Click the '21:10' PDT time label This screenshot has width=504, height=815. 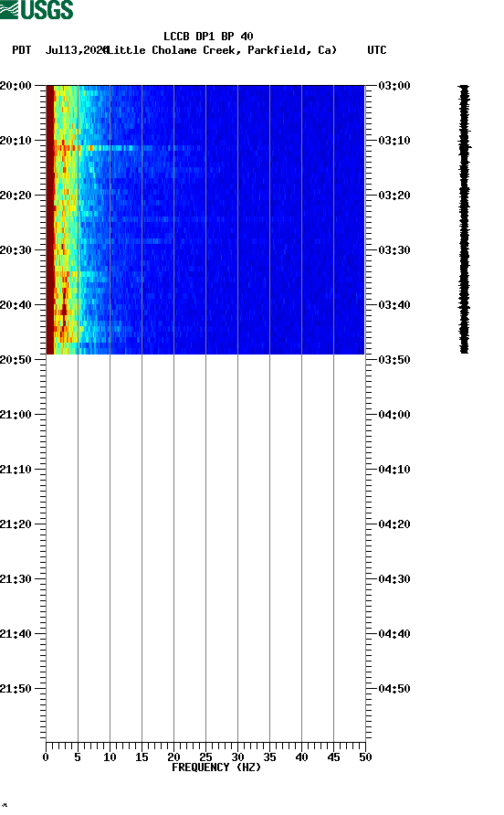tap(16, 470)
